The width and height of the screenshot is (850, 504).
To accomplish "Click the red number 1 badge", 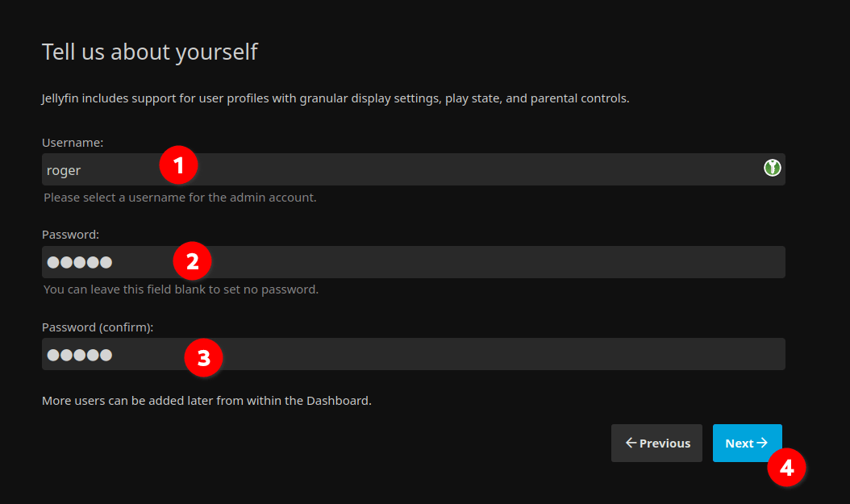I will point(179,165).
